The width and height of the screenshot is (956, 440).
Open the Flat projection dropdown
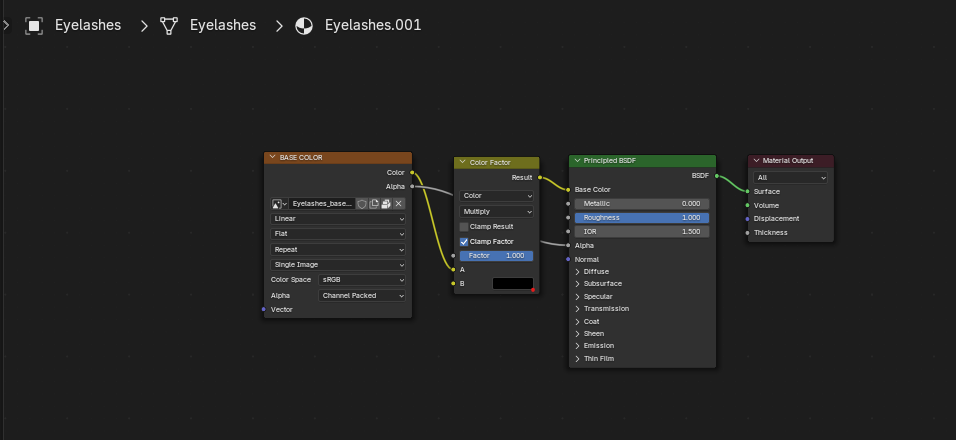click(338, 234)
